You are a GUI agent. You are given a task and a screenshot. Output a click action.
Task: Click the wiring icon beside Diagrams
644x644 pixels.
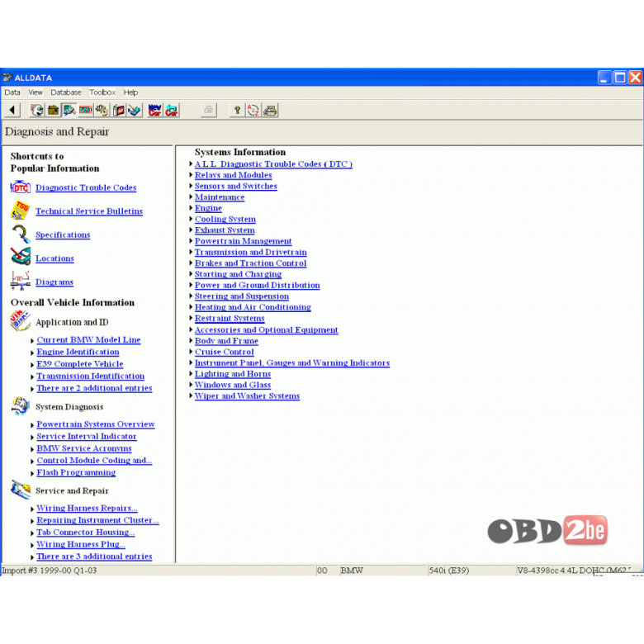click(20, 281)
